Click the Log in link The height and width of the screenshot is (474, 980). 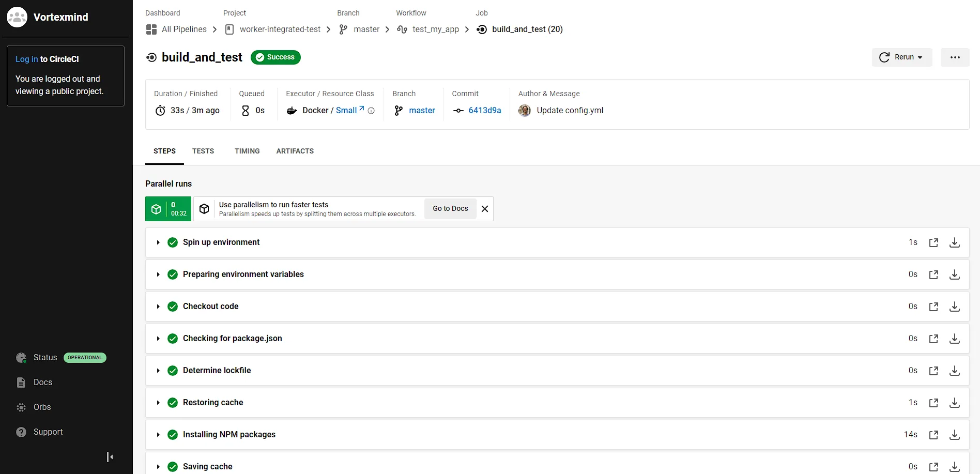(x=26, y=59)
